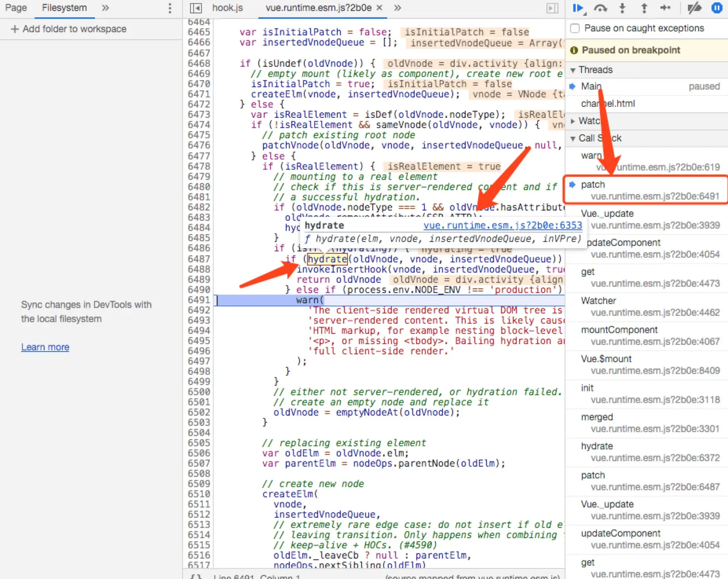Select updateComponent frame near bottom of stack
Screen dimensions: 728x579
click(x=646, y=539)
